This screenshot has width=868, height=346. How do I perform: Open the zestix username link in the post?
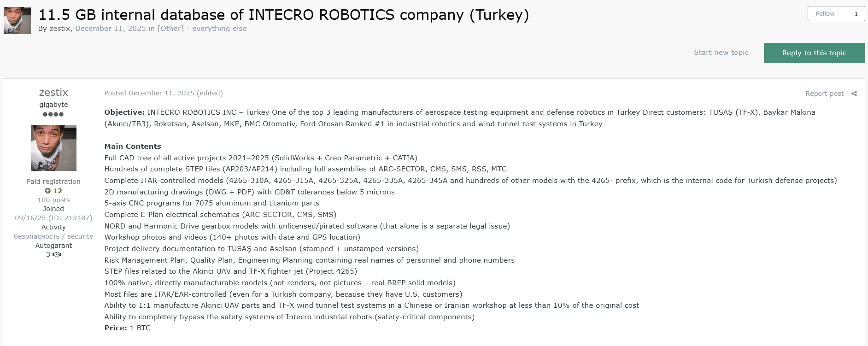53,92
